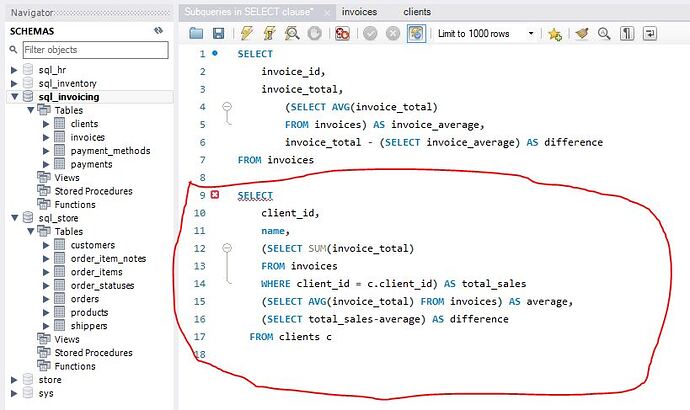Collapse the sql_invoicing schema
Image resolution: width=690 pixels, height=410 pixels.
[x=15, y=96]
